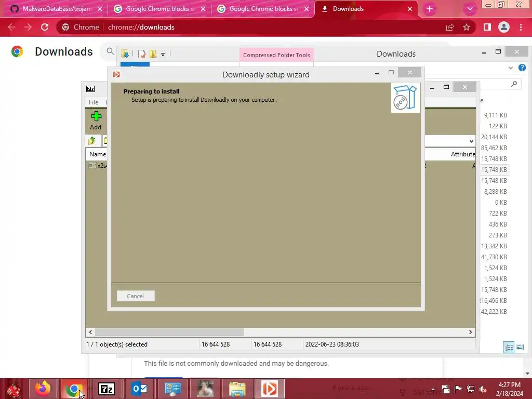
Task: Click Chrome back navigation arrow
Action: (x=11, y=27)
